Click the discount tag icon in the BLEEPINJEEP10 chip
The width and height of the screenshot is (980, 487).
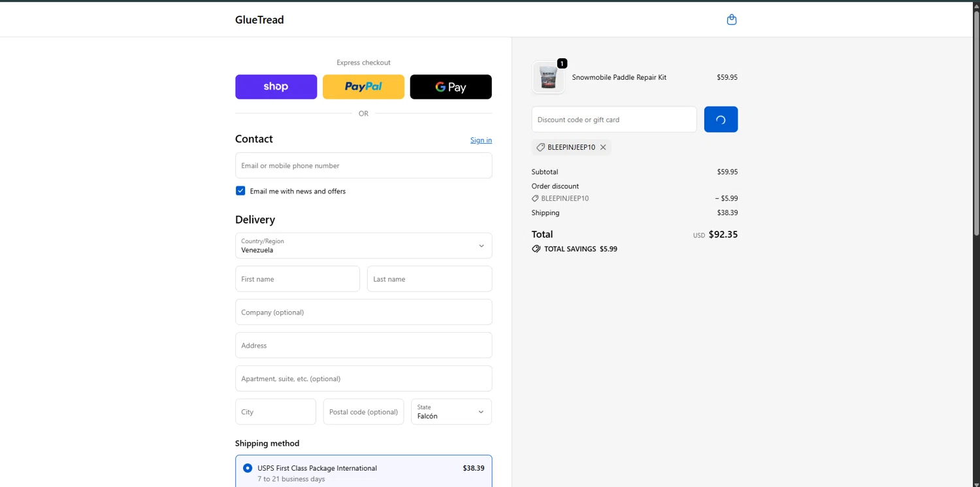click(x=540, y=148)
